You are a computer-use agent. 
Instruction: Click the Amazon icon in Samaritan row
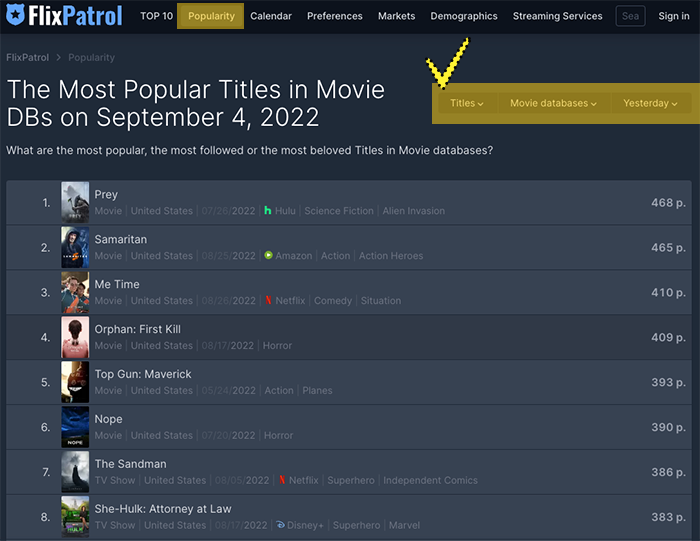pos(268,255)
